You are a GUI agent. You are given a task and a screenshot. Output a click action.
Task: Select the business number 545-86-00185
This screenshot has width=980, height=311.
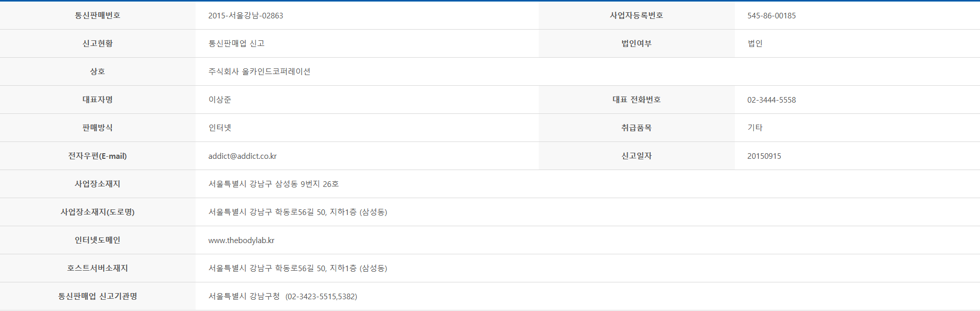click(771, 15)
